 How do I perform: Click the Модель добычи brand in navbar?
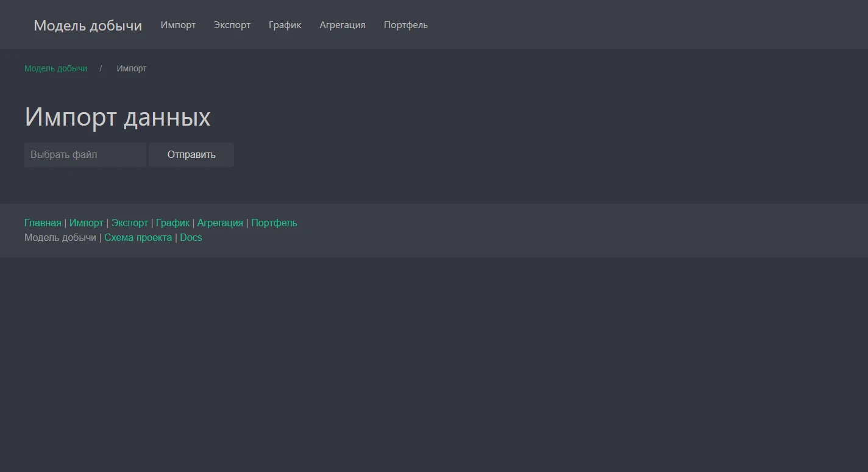click(x=88, y=26)
